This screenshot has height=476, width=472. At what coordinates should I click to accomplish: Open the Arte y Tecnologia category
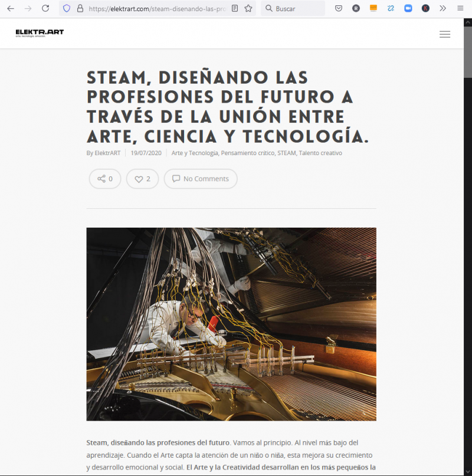click(195, 153)
